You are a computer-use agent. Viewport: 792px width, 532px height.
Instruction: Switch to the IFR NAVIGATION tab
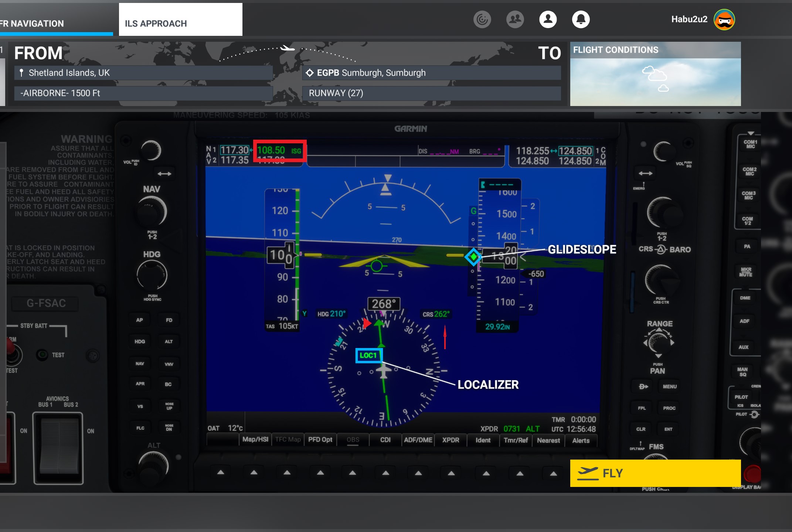click(x=55, y=23)
